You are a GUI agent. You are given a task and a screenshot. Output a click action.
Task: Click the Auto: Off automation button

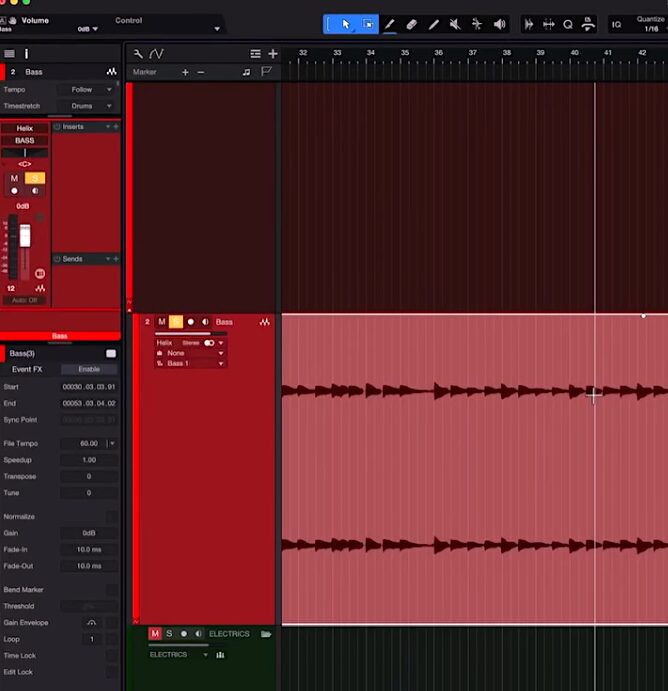[24, 300]
